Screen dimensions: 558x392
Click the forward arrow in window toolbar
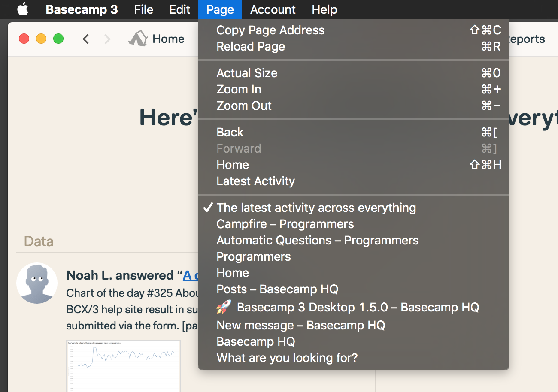pos(107,39)
